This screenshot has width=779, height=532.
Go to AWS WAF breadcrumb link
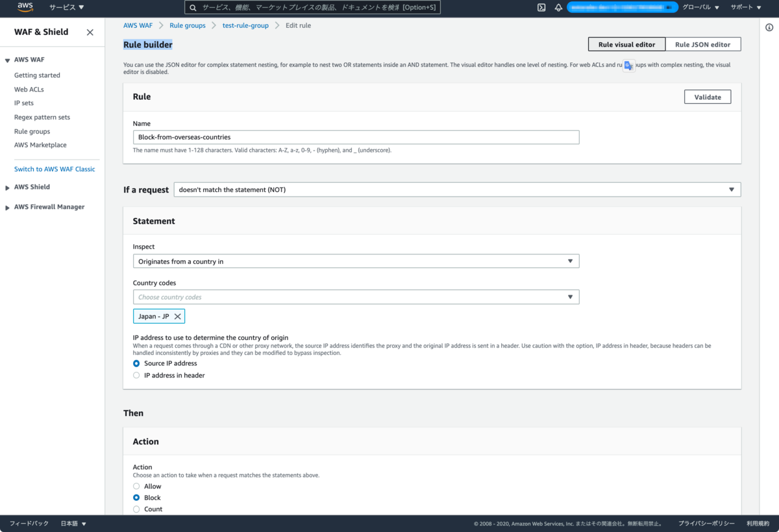pyautogui.click(x=138, y=25)
